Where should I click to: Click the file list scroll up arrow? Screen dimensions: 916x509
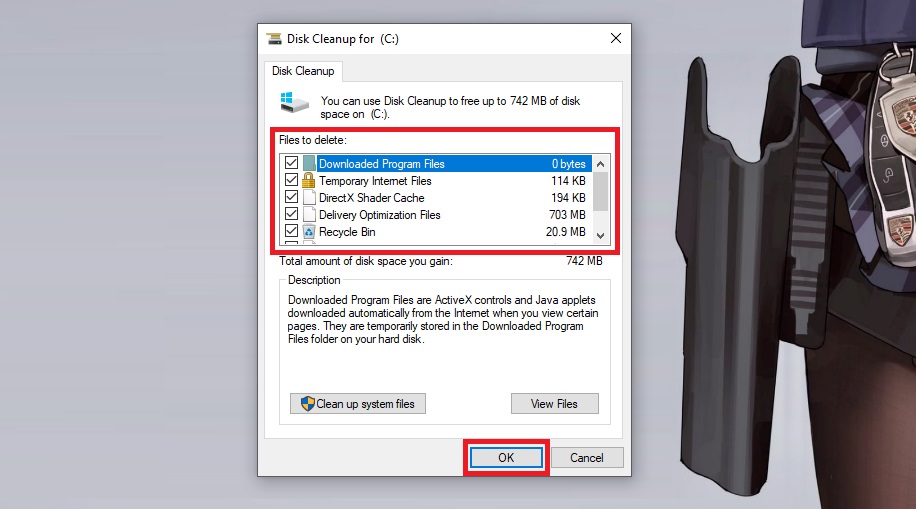click(x=601, y=164)
